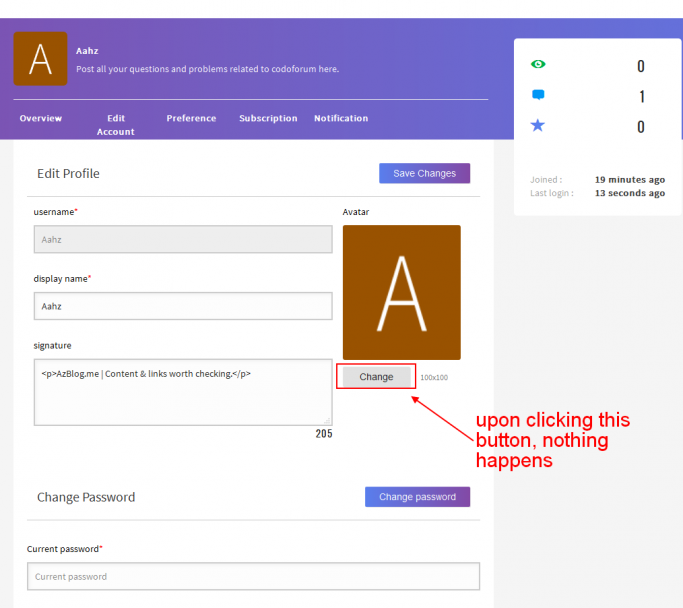
Task: Click the posts count value 1
Action: pos(642,96)
